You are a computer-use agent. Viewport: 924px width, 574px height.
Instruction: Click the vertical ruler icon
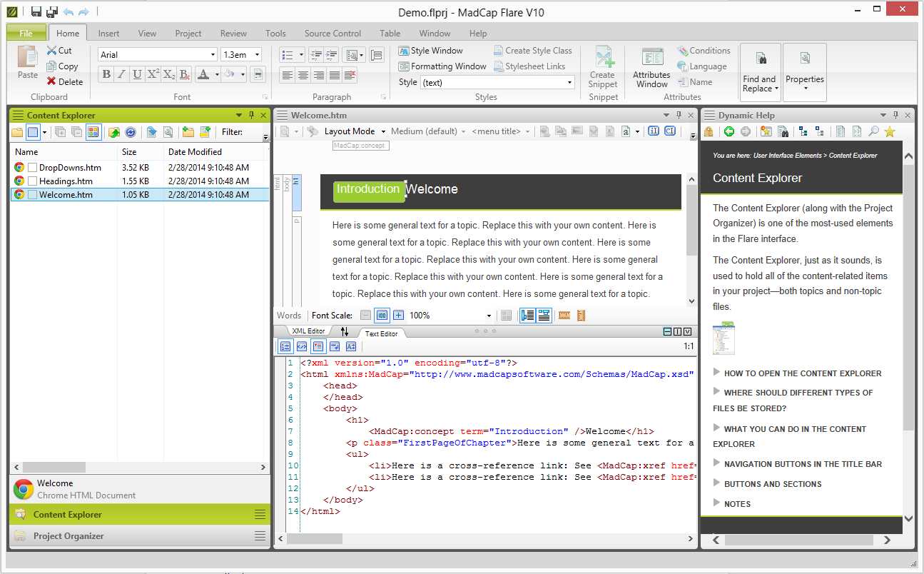(581, 315)
